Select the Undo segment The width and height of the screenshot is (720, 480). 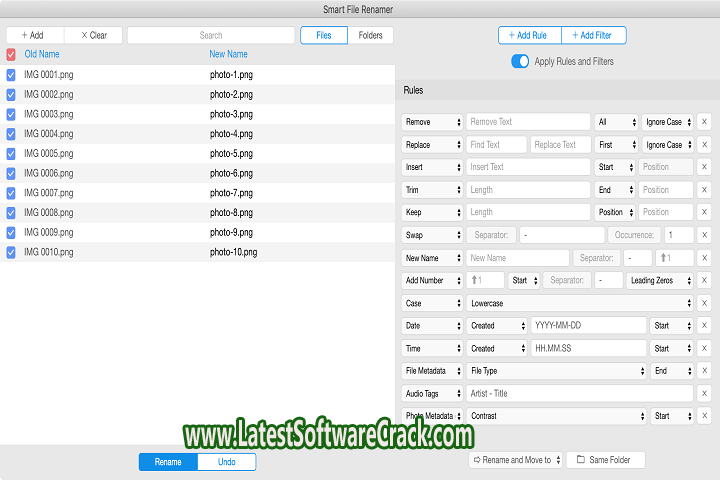(x=227, y=462)
